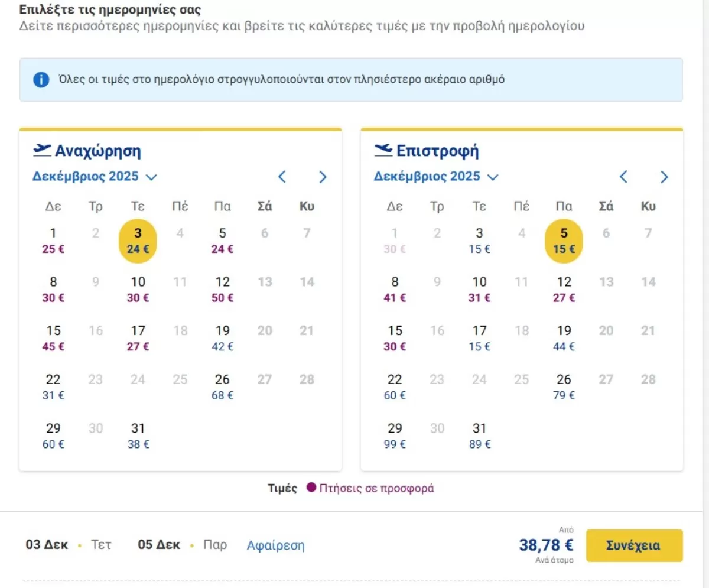Image resolution: width=709 pixels, height=588 pixels.
Task: Go to previous month in return calendar
Action: coord(623,177)
